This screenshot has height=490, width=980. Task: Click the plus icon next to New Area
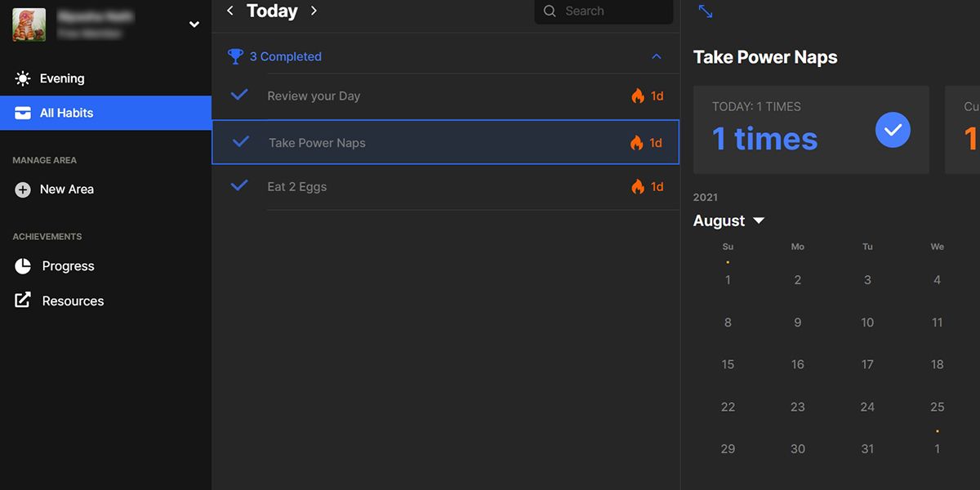pyautogui.click(x=23, y=189)
